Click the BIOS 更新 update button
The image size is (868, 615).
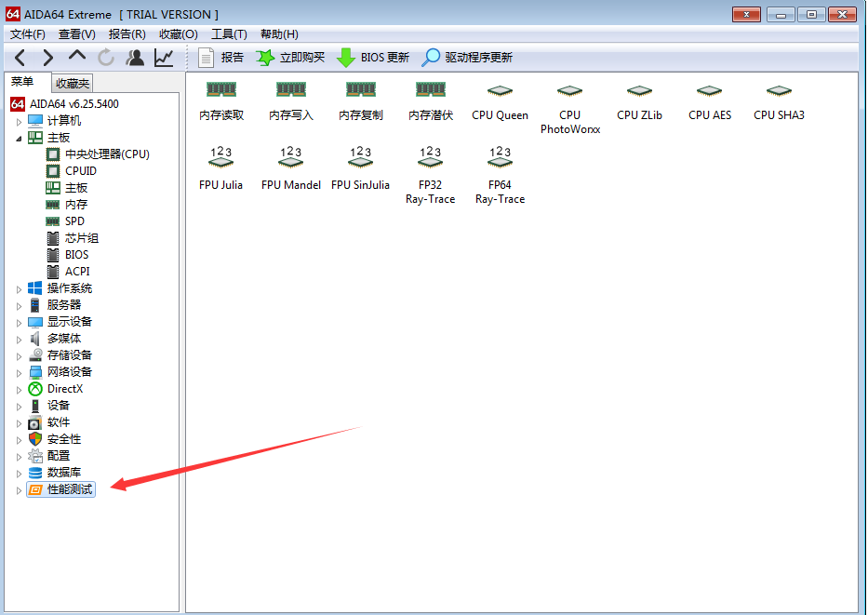(x=373, y=58)
